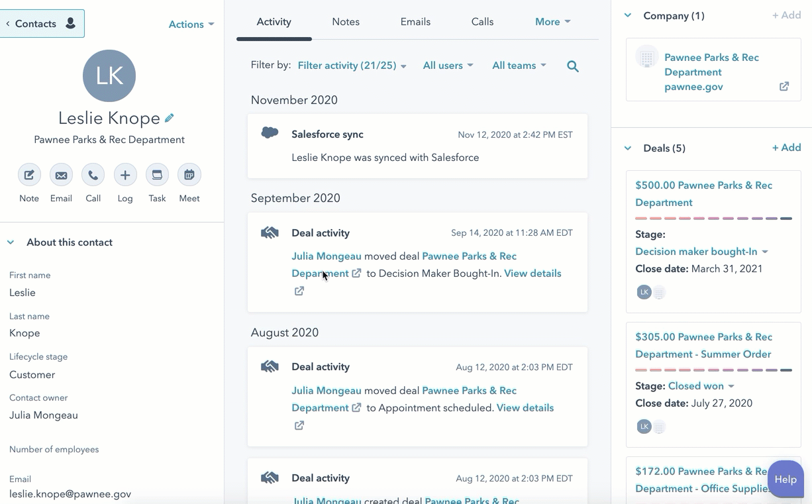Click + Add in Company section

(786, 15)
